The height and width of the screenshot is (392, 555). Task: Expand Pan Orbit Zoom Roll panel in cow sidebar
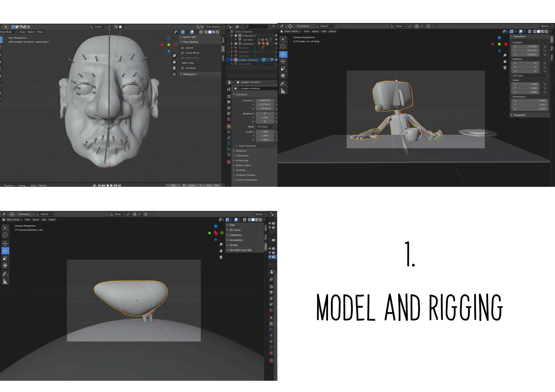tap(240, 250)
